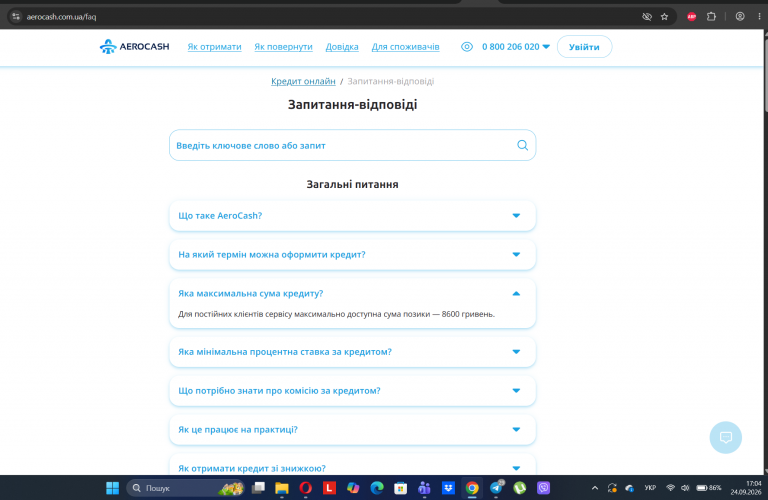This screenshot has height=500, width=768.
Task: Open Microsoft Edge from taskbar
Action: (x=377, y=488)
